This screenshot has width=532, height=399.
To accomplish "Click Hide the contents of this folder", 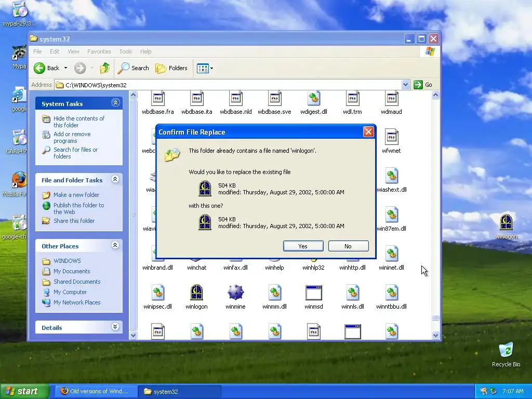I will (79, 122).
